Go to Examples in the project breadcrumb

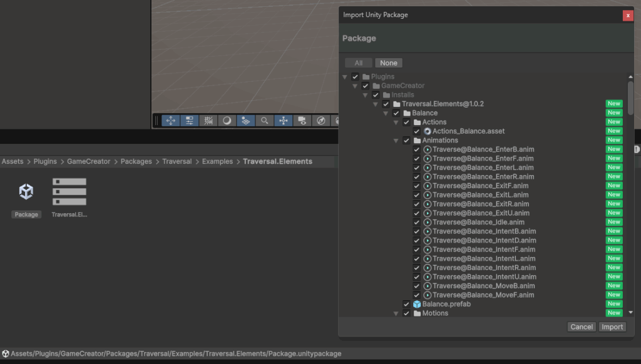[x=217, y=161]
